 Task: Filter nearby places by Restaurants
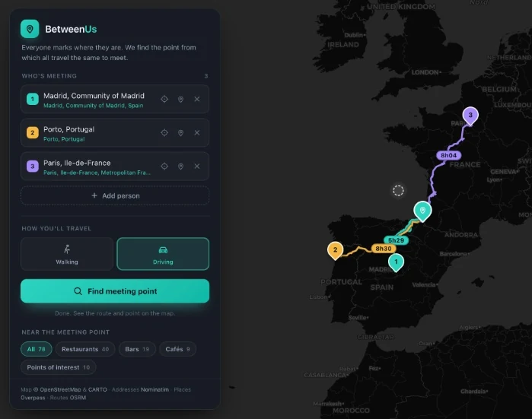pyautogui.click(x=85, y=349)
